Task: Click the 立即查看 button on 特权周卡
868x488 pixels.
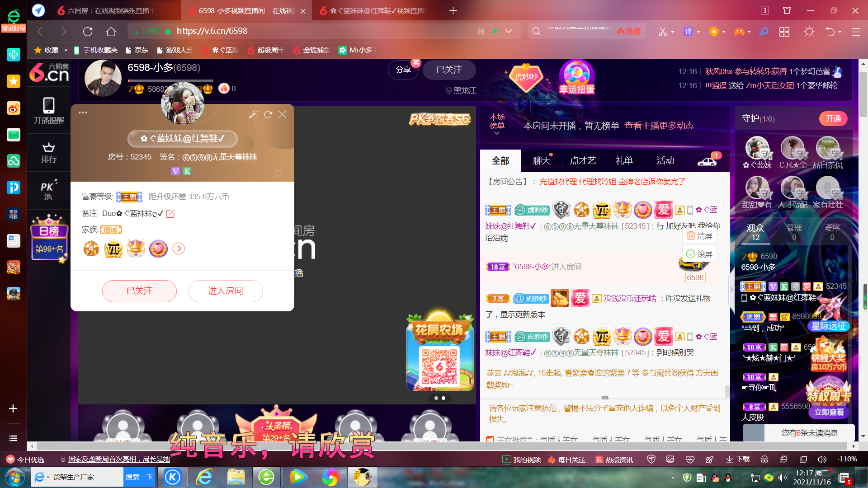Action: (x=829, y=412)
